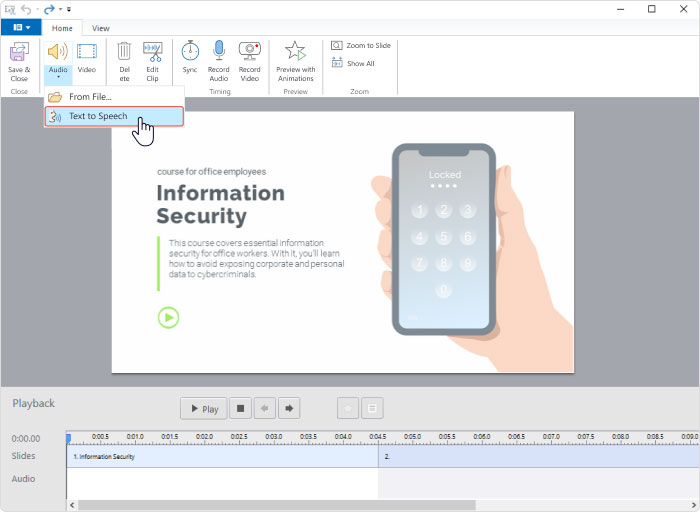Expand the Quick Access Toolbar customize arrow
Viewport: 700px width, 512px height.
(x=69, y=9)
